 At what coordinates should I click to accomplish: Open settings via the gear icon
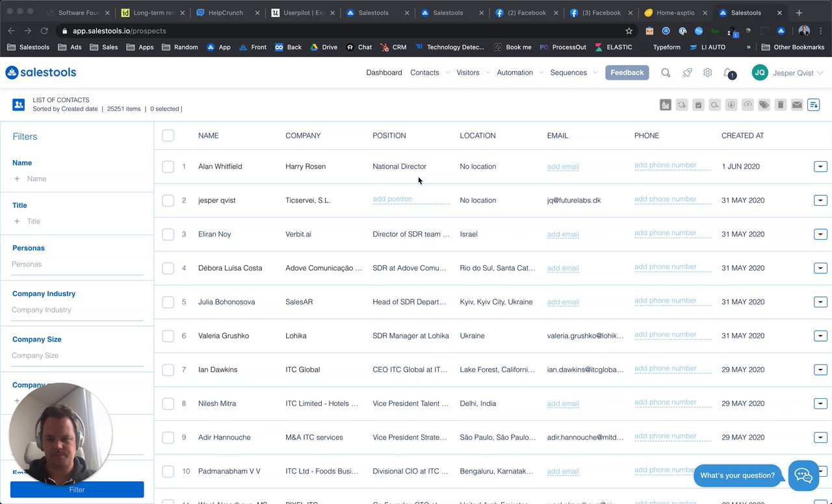click(708, 73)
